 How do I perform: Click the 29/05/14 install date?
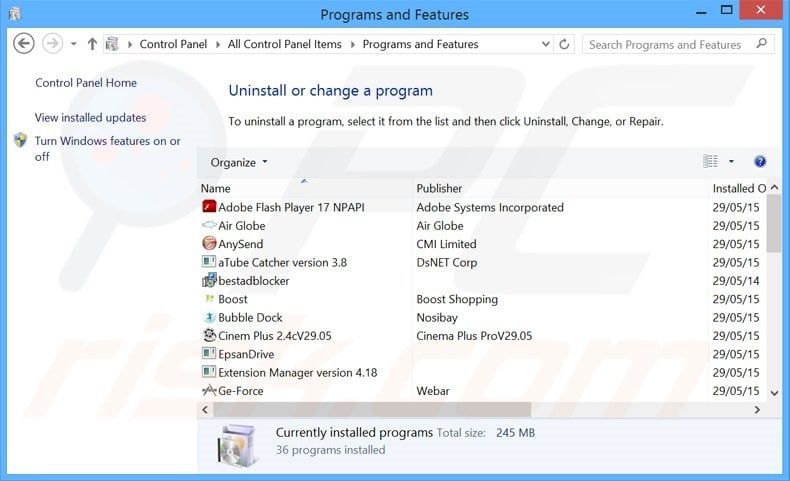(x=736, y=281)
